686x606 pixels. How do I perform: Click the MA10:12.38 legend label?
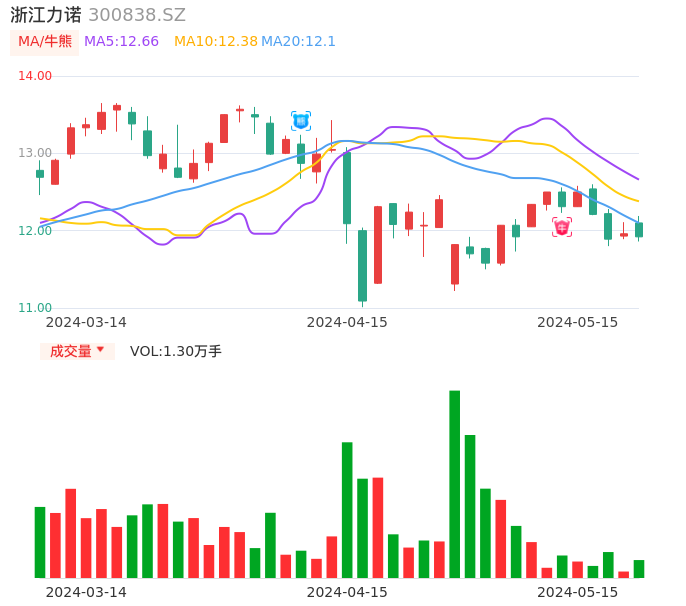click(215, 42)
